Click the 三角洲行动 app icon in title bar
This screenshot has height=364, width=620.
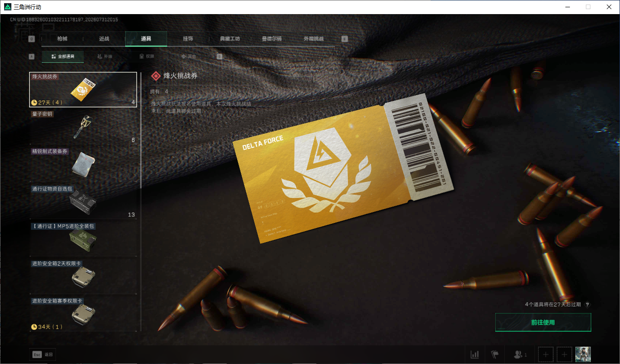[7, 7]
